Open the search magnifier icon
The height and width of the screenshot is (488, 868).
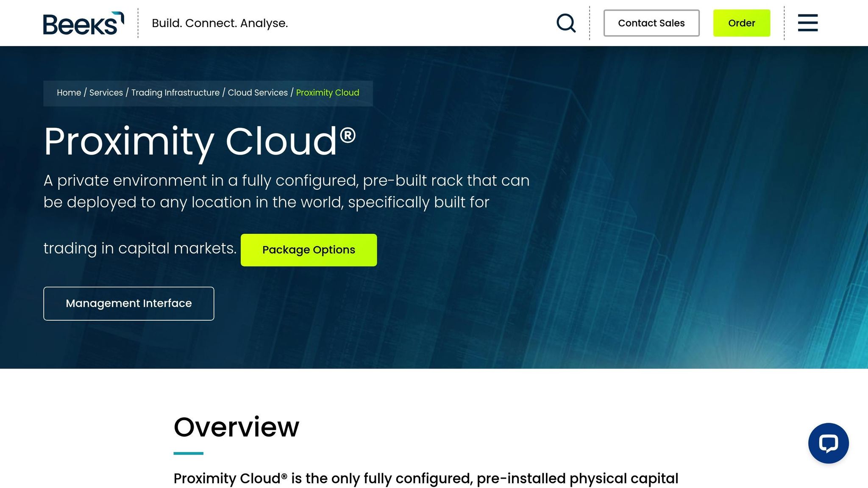pyautogui.click(x=566, y=23)
